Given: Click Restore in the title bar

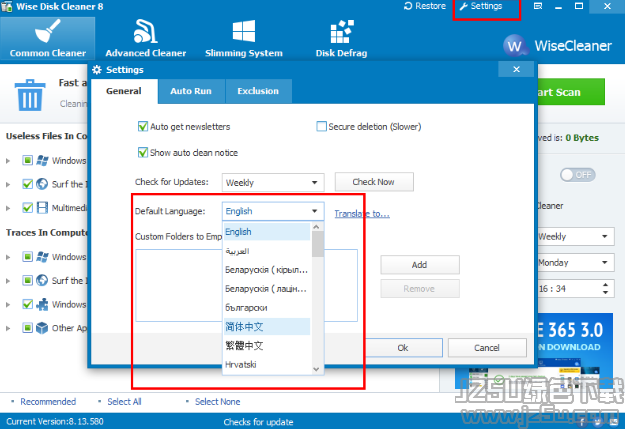Looking at the screenshot, I should pos(425,6).
